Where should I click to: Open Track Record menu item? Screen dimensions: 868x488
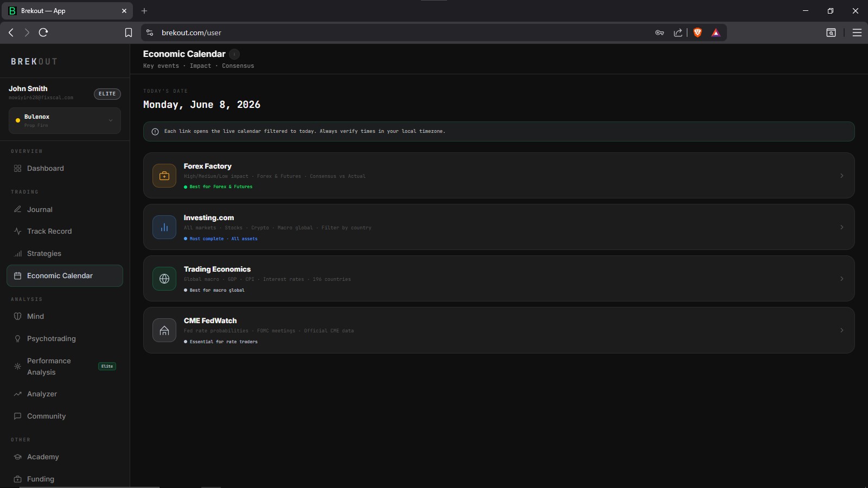(65, 232)
